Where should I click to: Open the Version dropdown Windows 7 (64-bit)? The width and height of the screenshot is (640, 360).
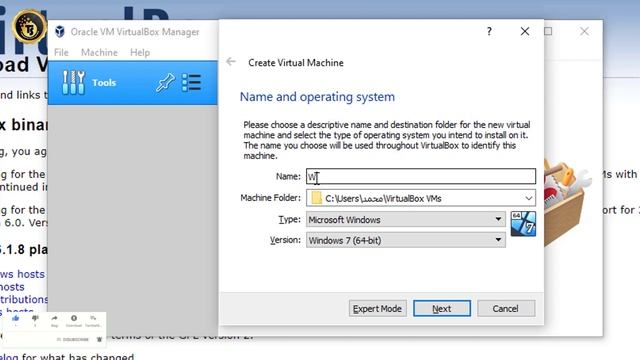406,240
